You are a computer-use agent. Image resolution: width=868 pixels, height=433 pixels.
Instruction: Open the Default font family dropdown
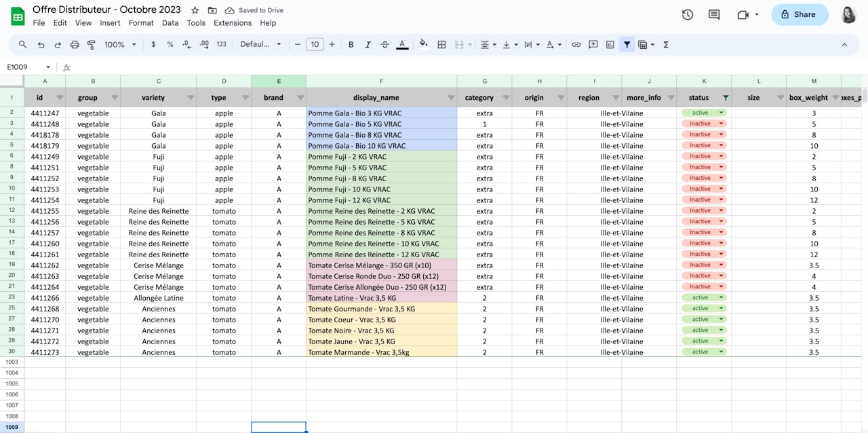pos(260,45)
